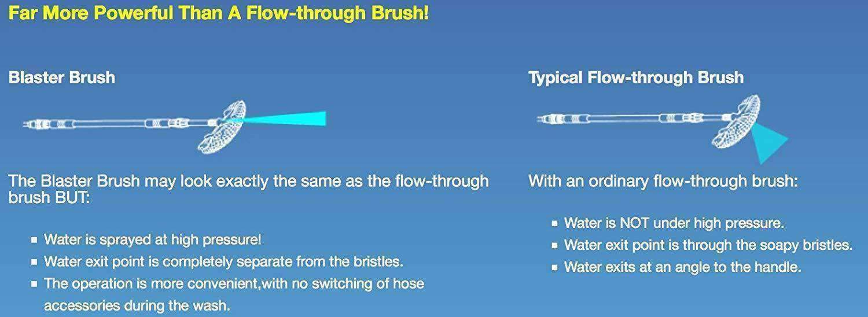This screenshot has width=868, height=317.
Task: Click bullet square before 'Water is NOT under'
Action: [x=554, y=223]
